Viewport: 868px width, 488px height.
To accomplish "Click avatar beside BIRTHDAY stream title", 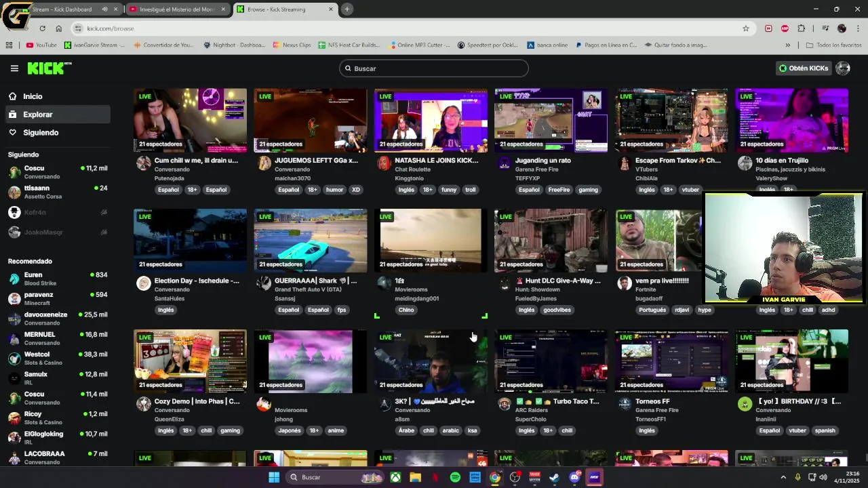I will 745,404.
